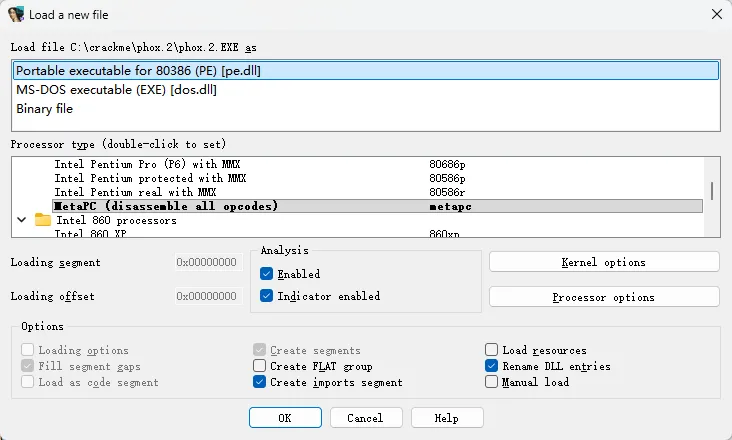Uncheck Indicator enabled option
This screenshot has height=440, width=732.
267,296
